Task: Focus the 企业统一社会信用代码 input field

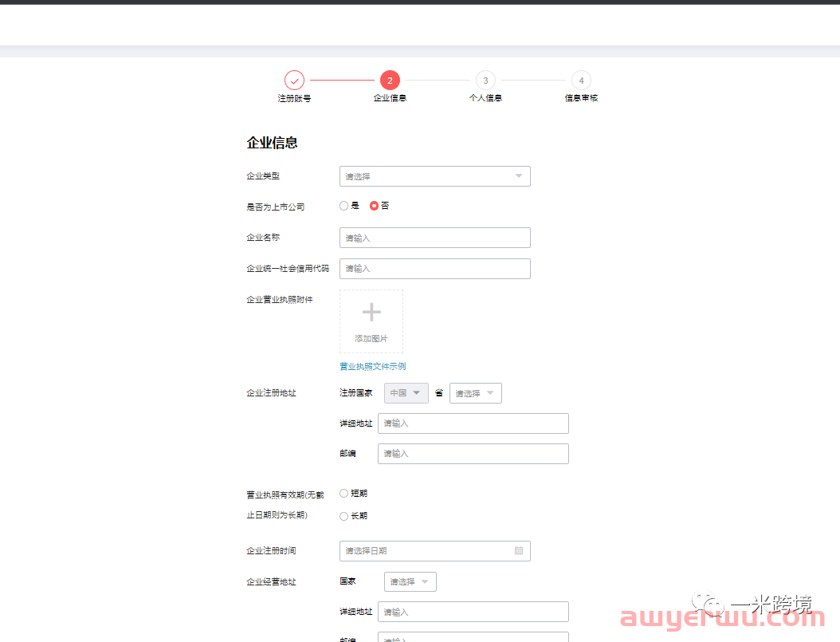Action: (x=434, y=269)
